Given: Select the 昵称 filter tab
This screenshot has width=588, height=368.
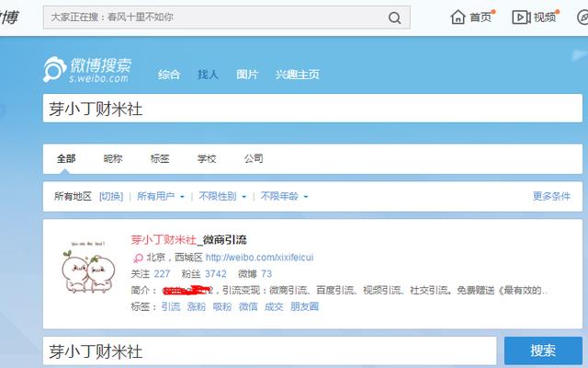Looking at the screenshot, I should click(x=113, y=158).
